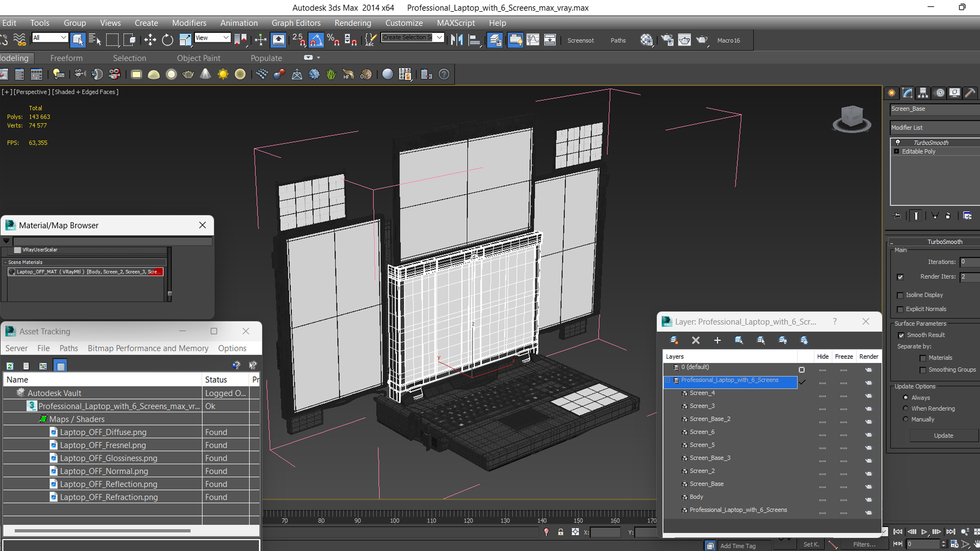This screenshot has width=980, height=551.
Task: Open Material/Map Browser options arrow
Action: click(x=6, y=241)
